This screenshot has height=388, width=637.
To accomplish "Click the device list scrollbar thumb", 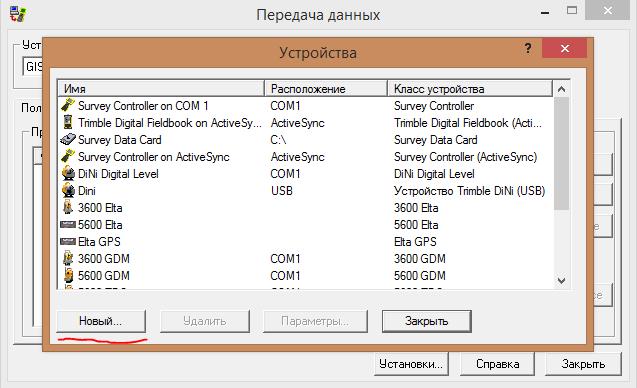I will [x=561, y=154].
